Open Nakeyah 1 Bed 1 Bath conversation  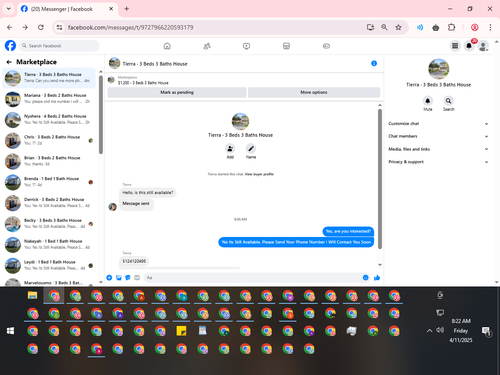click(x=49, y=244)
